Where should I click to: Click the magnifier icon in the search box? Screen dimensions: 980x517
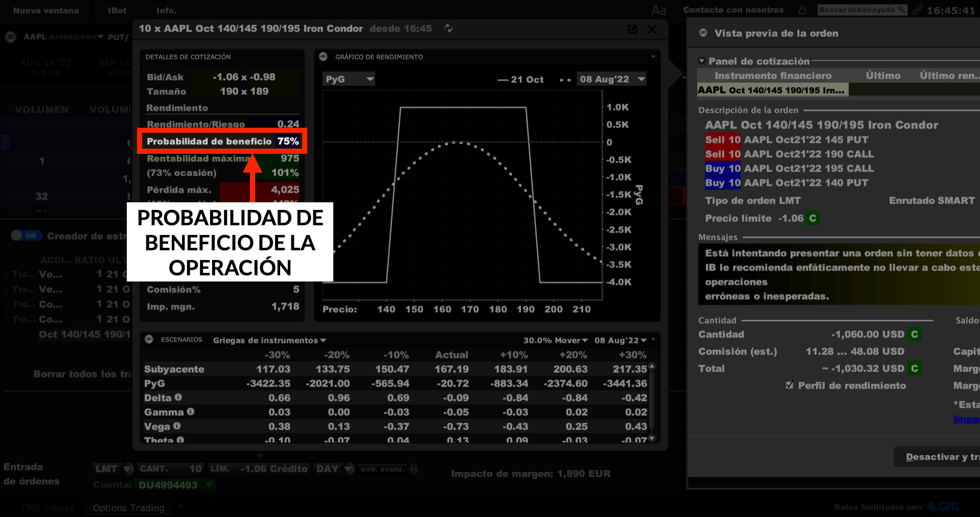(x=901, y=9)
